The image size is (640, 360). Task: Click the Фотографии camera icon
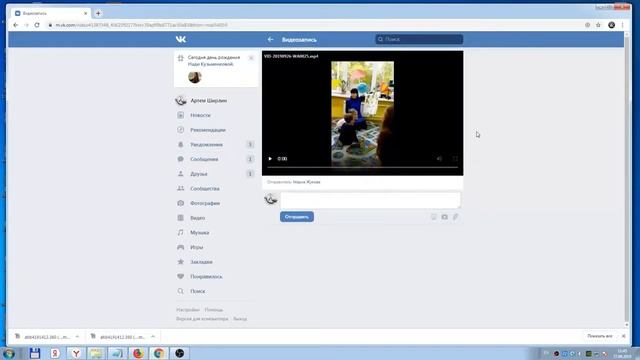[180, 203]
